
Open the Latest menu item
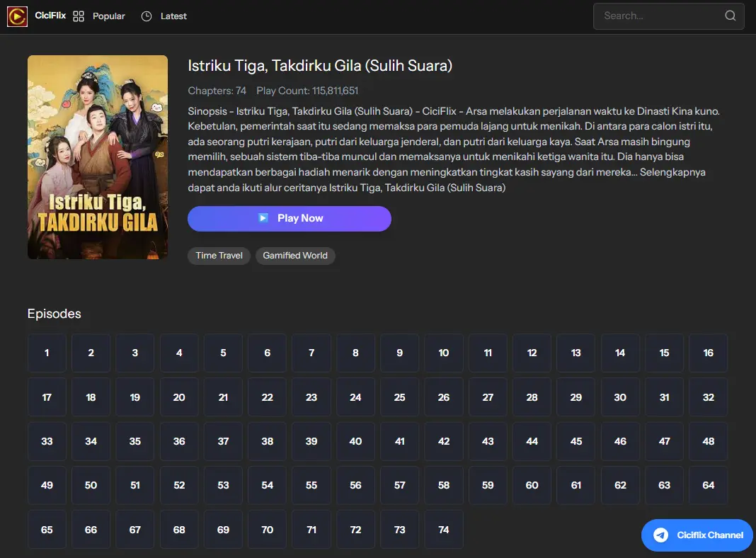(173, 16)
